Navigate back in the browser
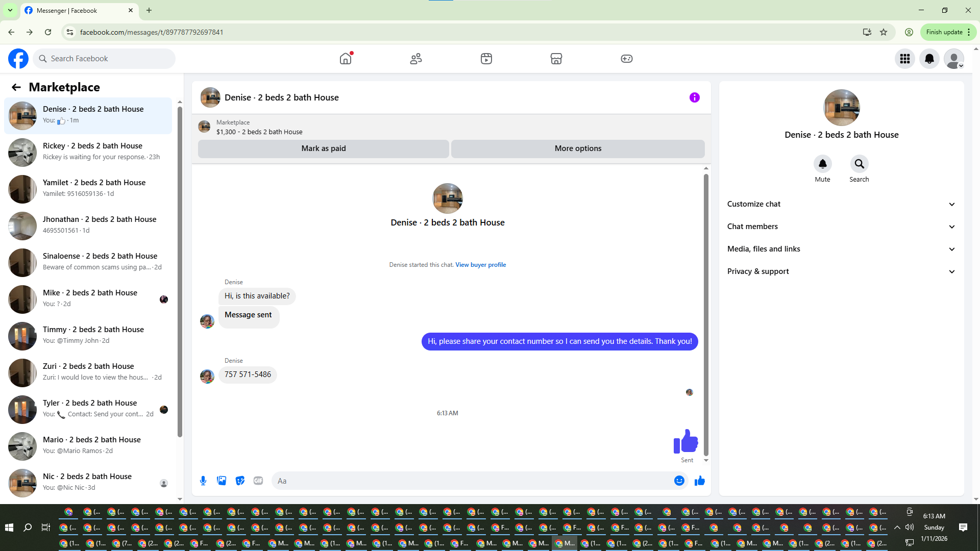The image size is (980, 551). point(11,32)
